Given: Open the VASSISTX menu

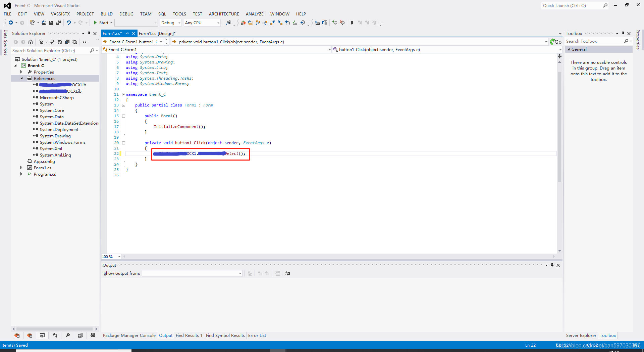Looking at the screenshot, I should click(x=60, y=14).
